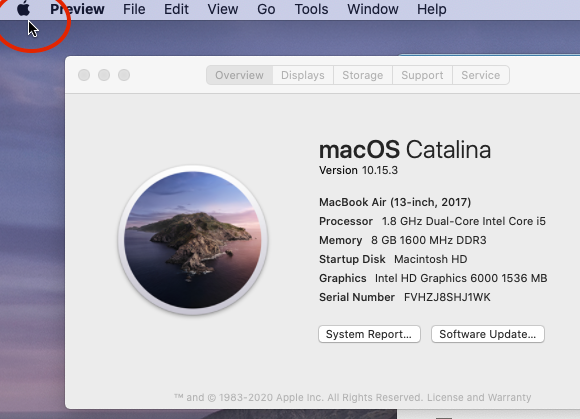Open the Go menu
580x419 pixels.
[266, 9]
